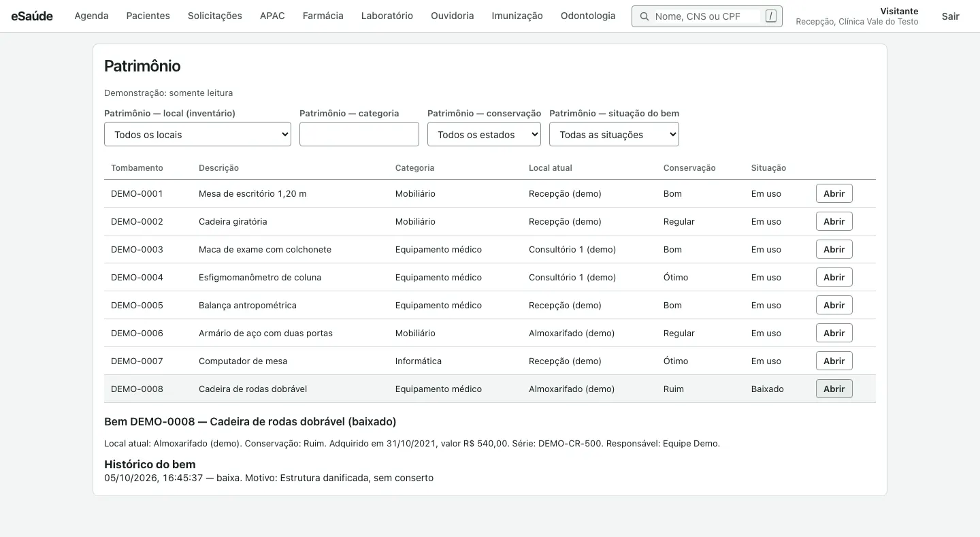This screenshot has height=537, width=980.
Task: Open the Computador de mesa asset
Action: pyautogui.click(x=834, y=361)
